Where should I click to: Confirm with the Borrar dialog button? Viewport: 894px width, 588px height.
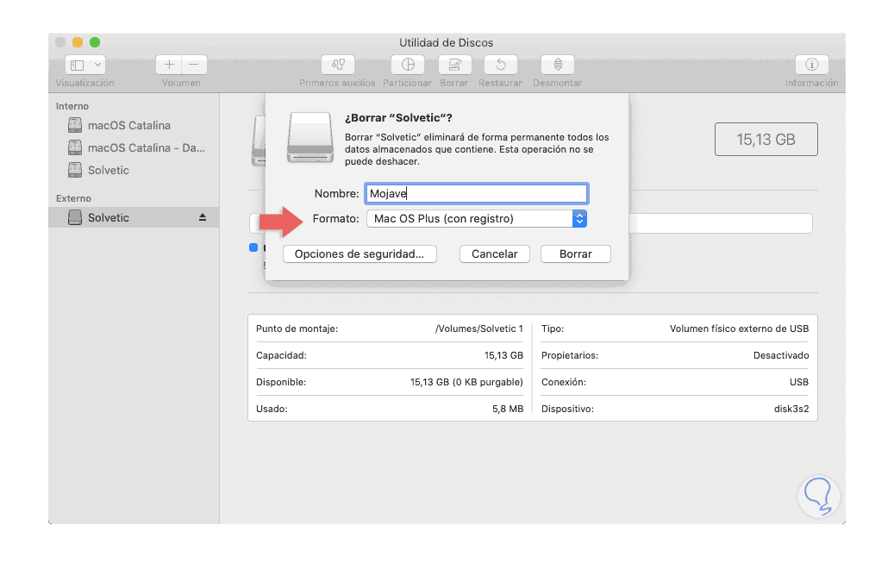(575, 253)
